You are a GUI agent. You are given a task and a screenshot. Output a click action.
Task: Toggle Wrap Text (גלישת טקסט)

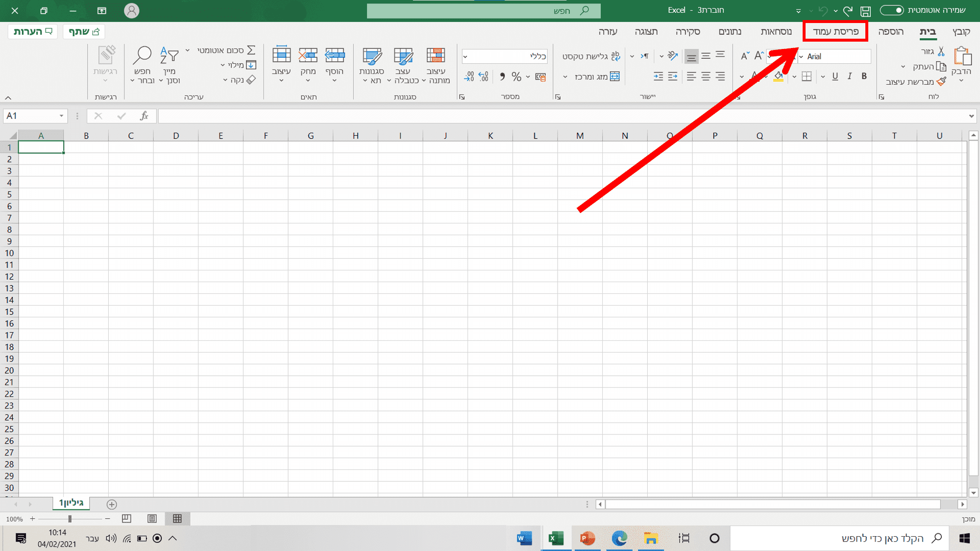(591, 56)
